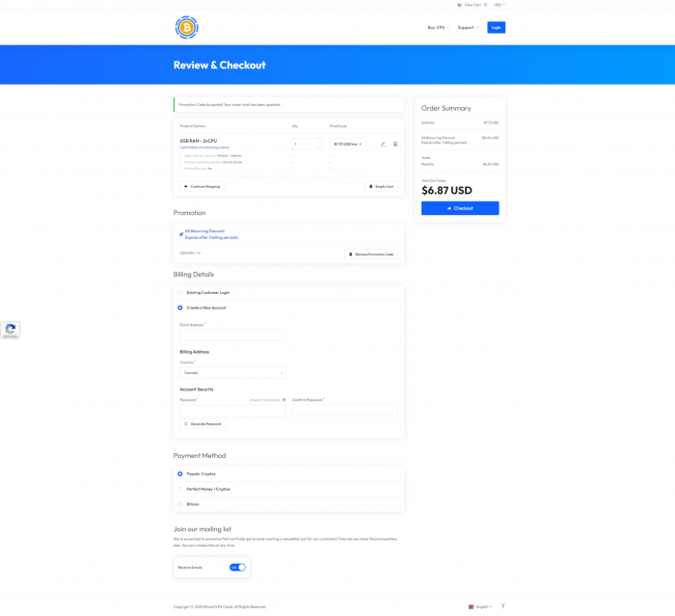Toggle the Receive Emails switch
Screen dimensions: 675x616
click(x=237, y=567)
